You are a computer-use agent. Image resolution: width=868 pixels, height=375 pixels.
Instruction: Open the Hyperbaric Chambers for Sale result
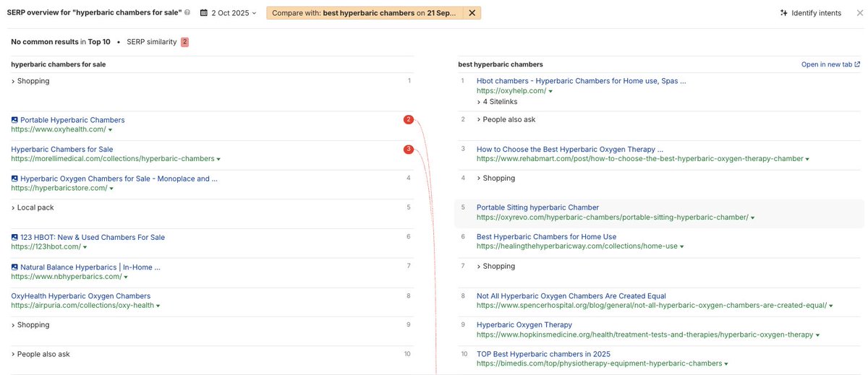(x=62, y=150)
